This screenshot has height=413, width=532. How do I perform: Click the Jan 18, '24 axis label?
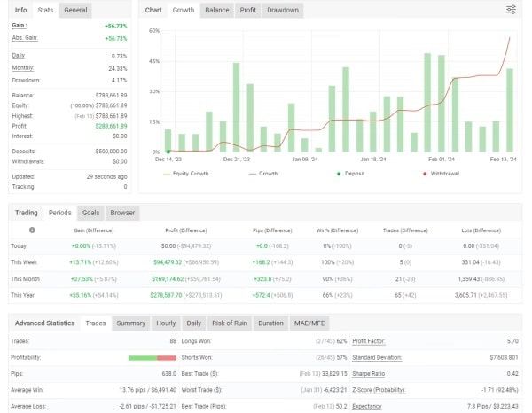(x=373, y=160)
